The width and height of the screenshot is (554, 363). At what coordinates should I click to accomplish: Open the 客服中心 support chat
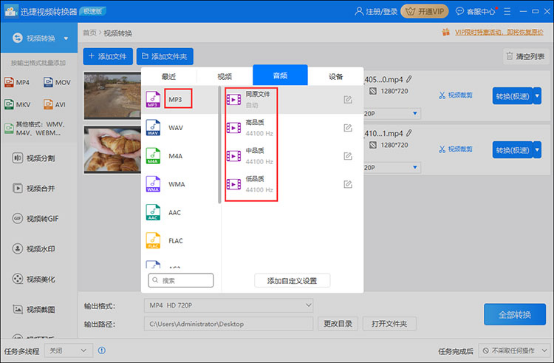(476, 12)
